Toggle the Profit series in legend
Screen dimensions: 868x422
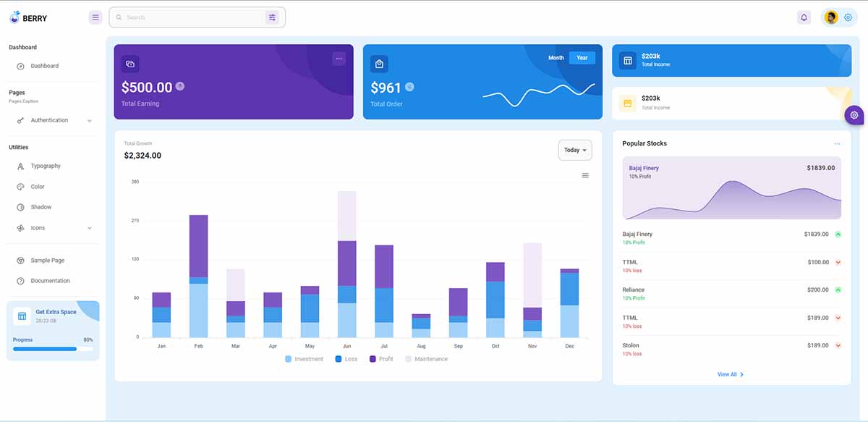pyautogui.click(x=381, y=359)
